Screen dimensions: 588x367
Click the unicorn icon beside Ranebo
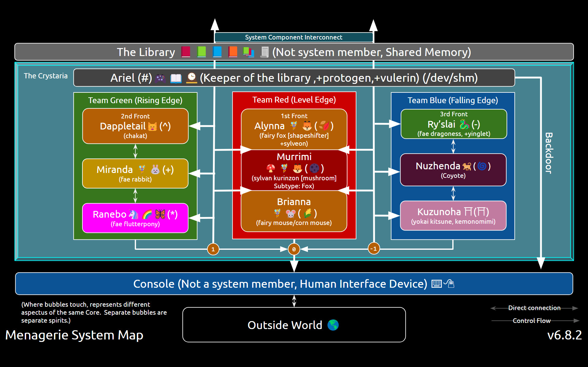(x=133, y=214)
